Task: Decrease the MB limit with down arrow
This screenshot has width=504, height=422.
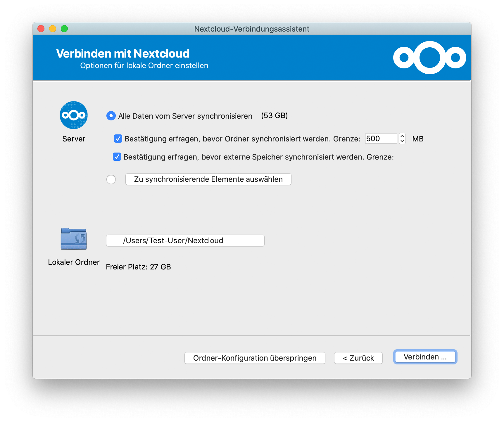Action: (x=402, y=141)
